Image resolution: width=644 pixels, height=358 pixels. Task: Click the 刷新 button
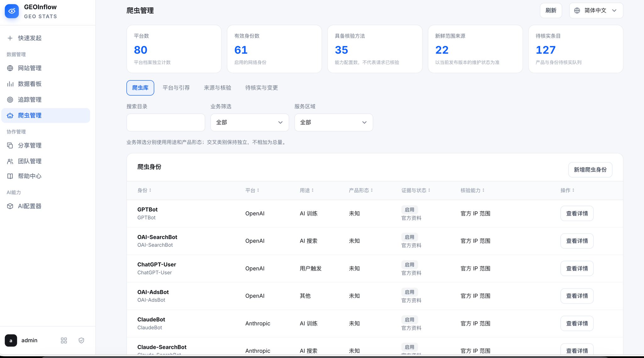coord(551,10)
